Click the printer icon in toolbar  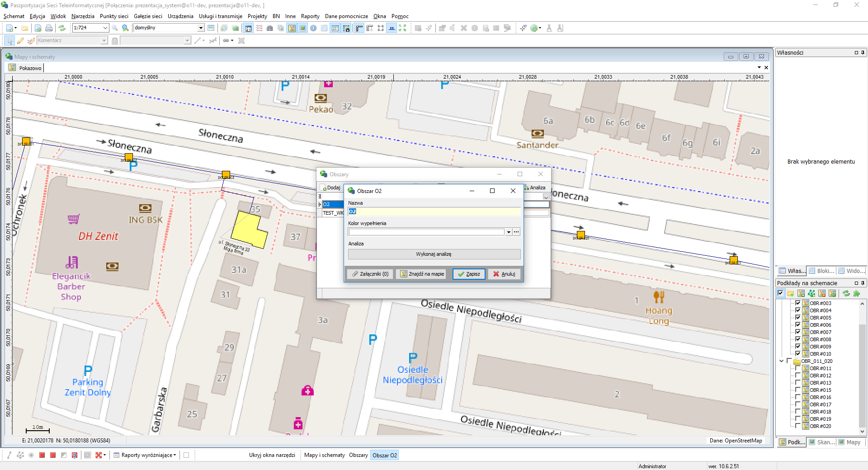coord(49,28)
